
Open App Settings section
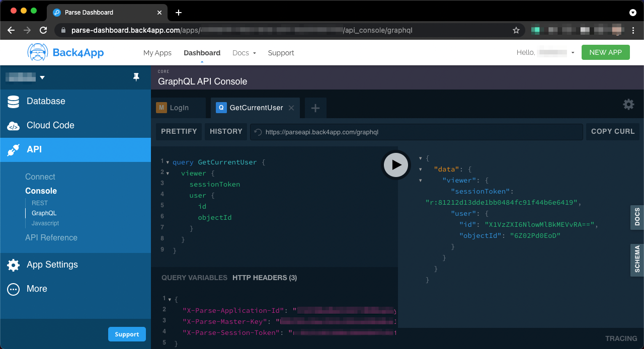pos(75,265)
